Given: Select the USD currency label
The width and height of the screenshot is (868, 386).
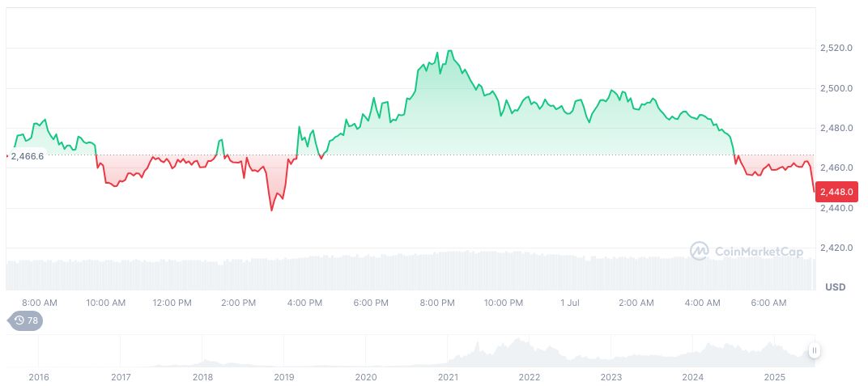Looking at the screenshot, I should click(x=835, y=287).
